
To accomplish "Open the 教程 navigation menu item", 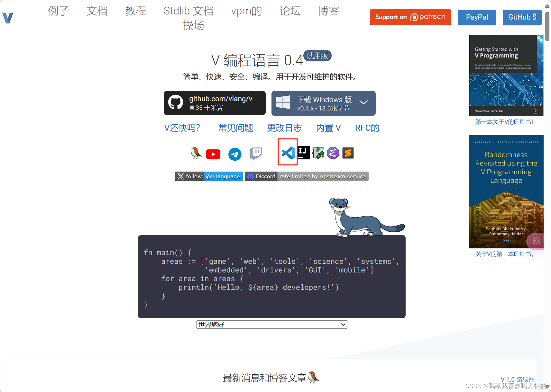I will point(135,11).
